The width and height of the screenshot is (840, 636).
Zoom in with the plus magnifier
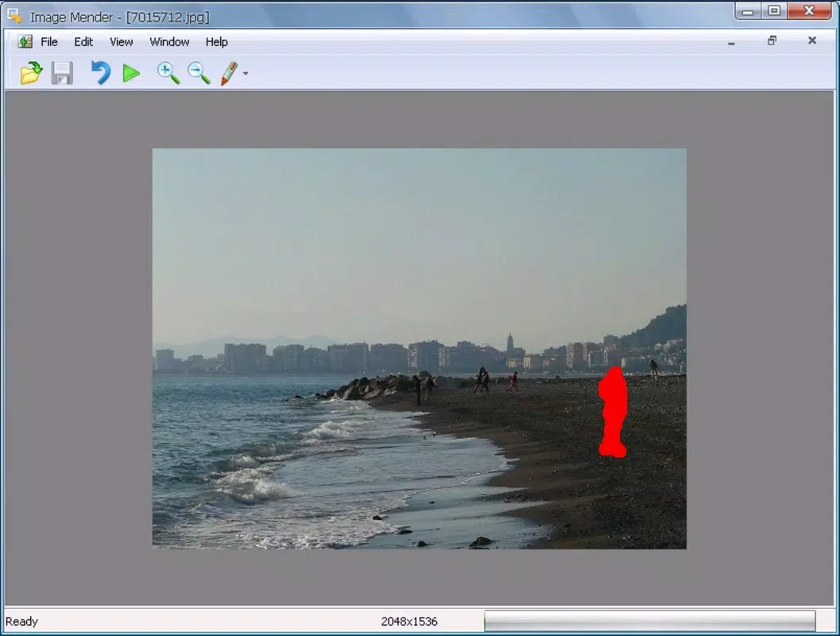pyautogui.click(x=168, y=73)
